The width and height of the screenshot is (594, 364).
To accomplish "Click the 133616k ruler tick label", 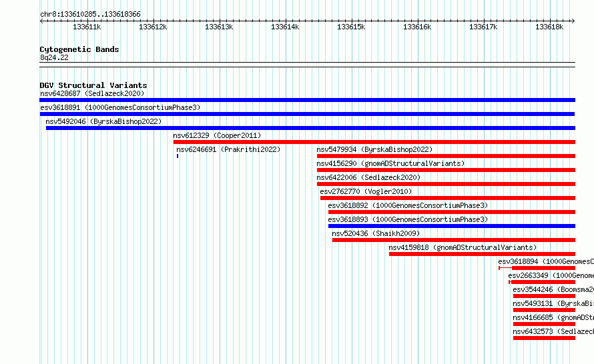I will (x=417, y=27).
